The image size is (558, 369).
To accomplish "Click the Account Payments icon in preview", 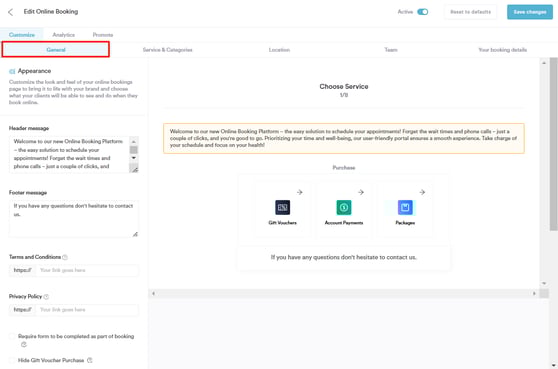I will (344, 207).
